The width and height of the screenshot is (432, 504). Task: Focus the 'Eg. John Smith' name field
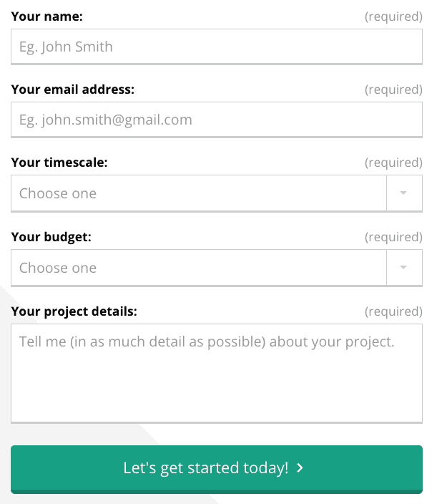[x=217, y=47]
